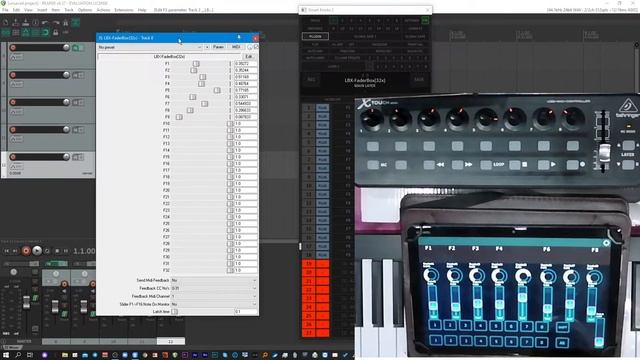Open the Extensions menu
This screenshot has width=640, height=360.
pyautogui.click(x=124, y=10)
